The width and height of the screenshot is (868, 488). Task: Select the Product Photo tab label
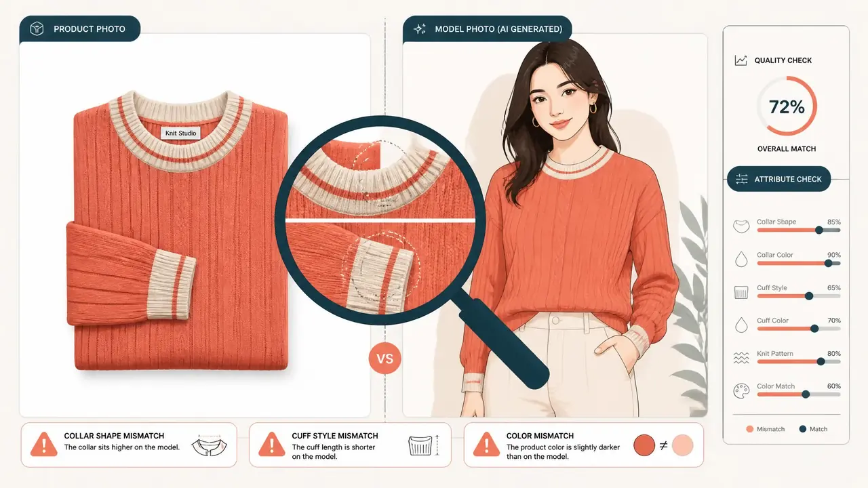pyautogui.click(x=90, y=29)
